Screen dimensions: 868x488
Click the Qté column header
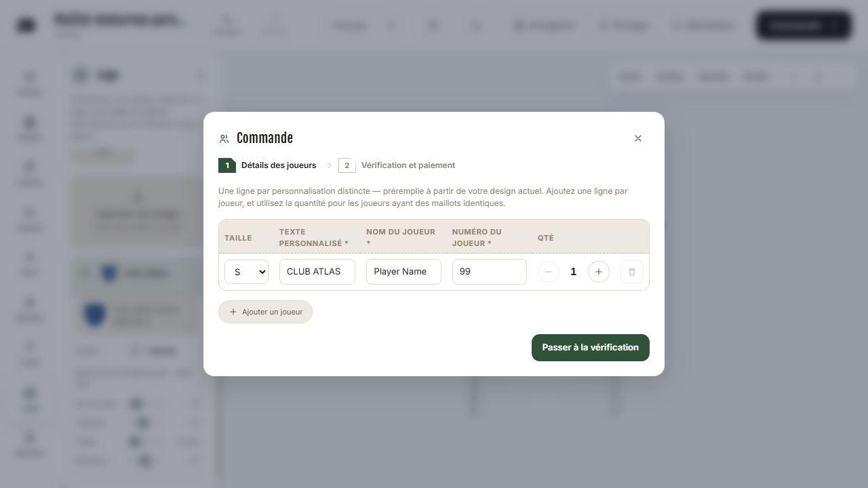click(545, 238)
